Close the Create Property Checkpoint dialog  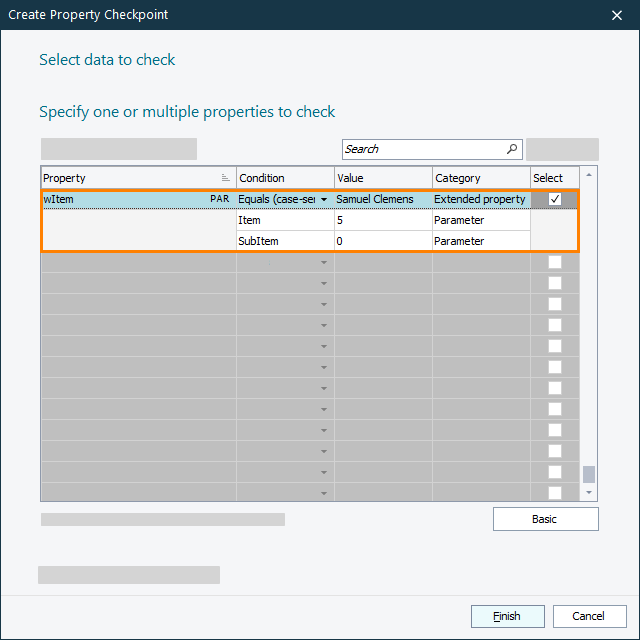coord(616,15)
